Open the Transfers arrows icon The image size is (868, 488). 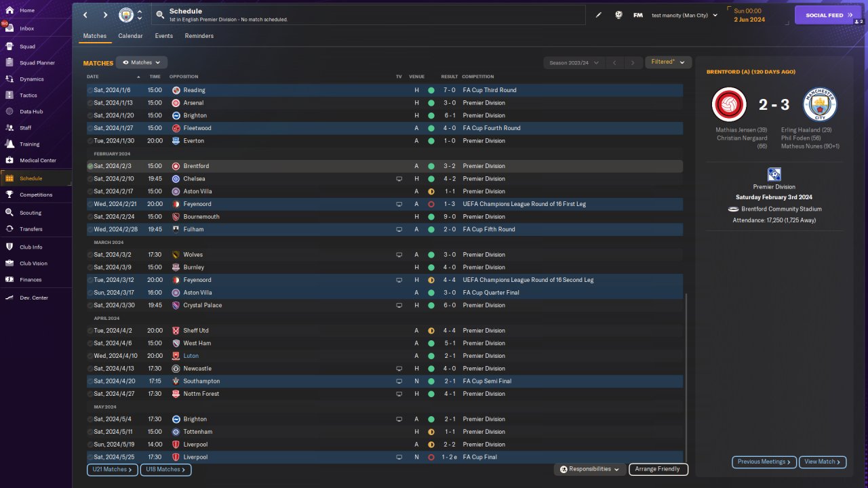(9, 229)
